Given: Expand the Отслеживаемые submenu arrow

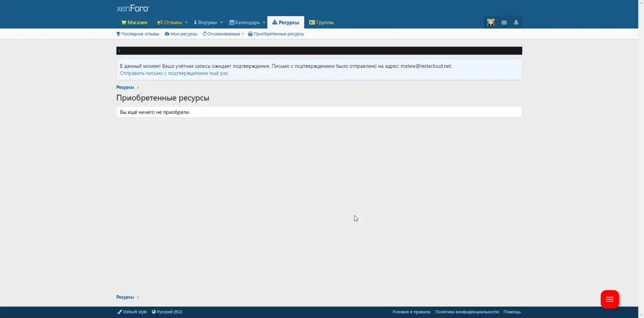Looking at the screenshot, I should (x=243, y=34).
